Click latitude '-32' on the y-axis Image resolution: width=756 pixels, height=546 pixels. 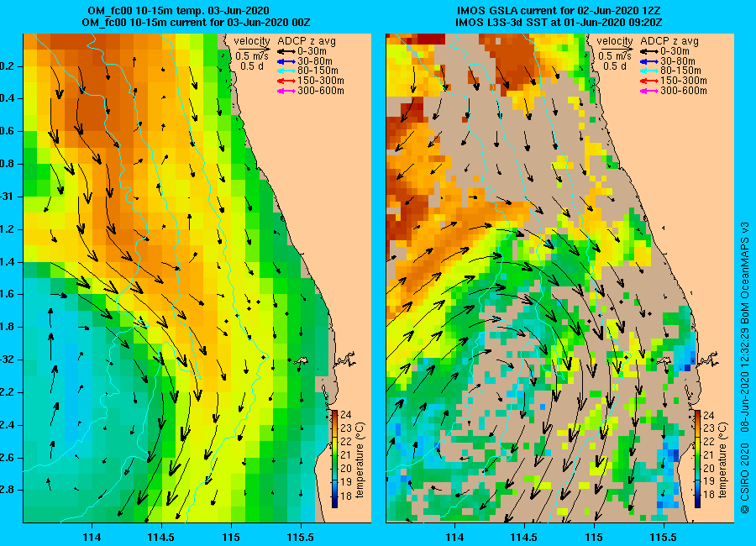pyautogui.click(x=8, y=360)
